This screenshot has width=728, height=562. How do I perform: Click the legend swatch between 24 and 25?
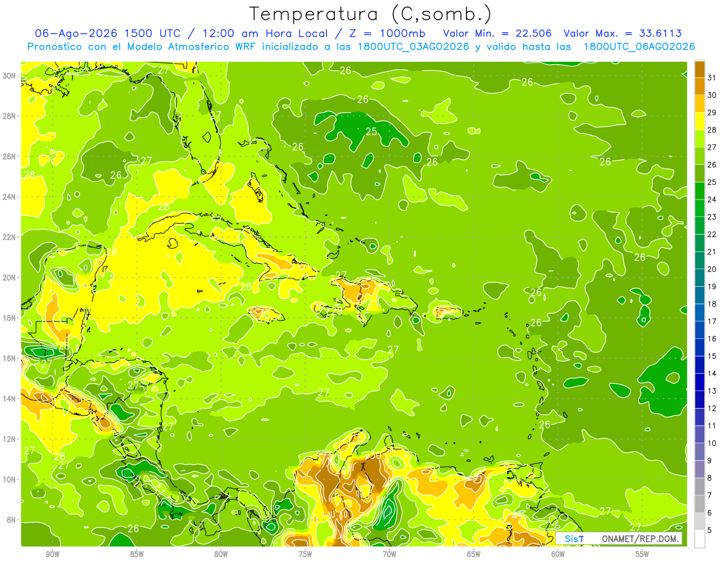[699, 191]
